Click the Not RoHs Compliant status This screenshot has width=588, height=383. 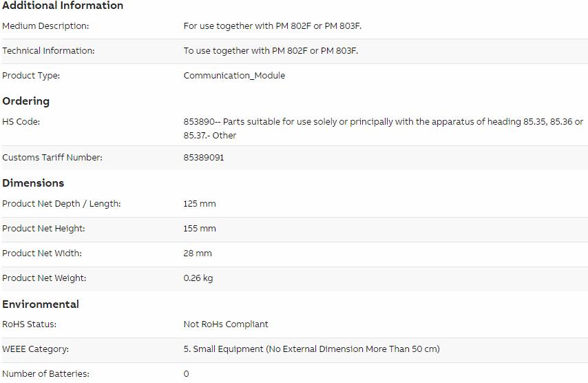pos(226,324)
